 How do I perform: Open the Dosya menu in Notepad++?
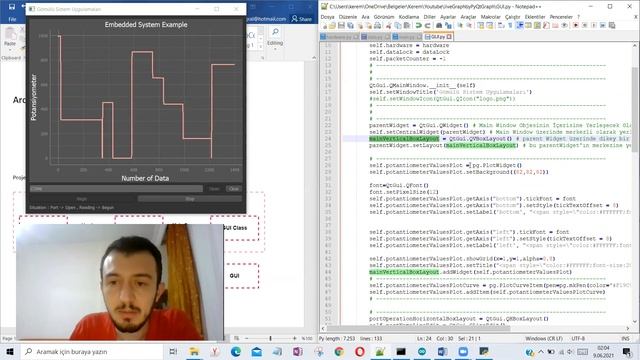[x=327, y=17]
